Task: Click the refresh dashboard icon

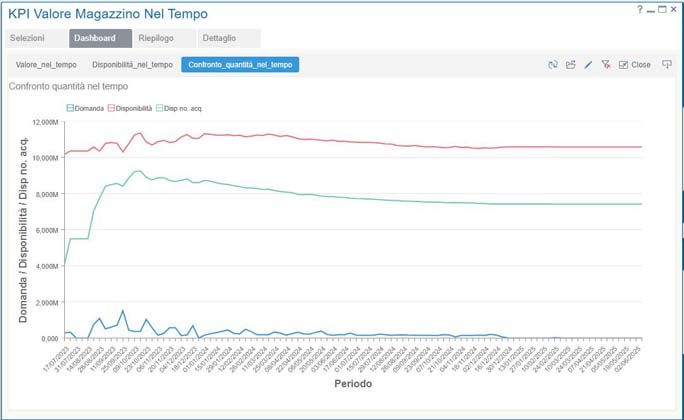Action: [x=553, y=65]
